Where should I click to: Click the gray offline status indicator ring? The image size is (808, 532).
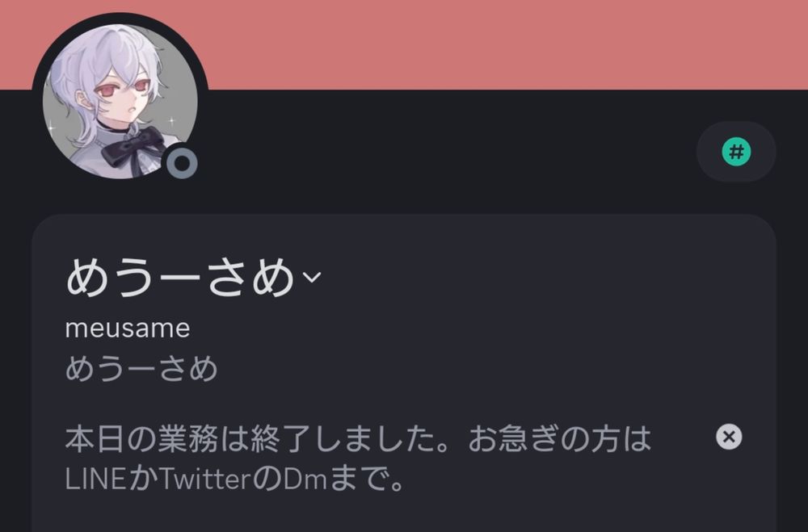(183, 163)
